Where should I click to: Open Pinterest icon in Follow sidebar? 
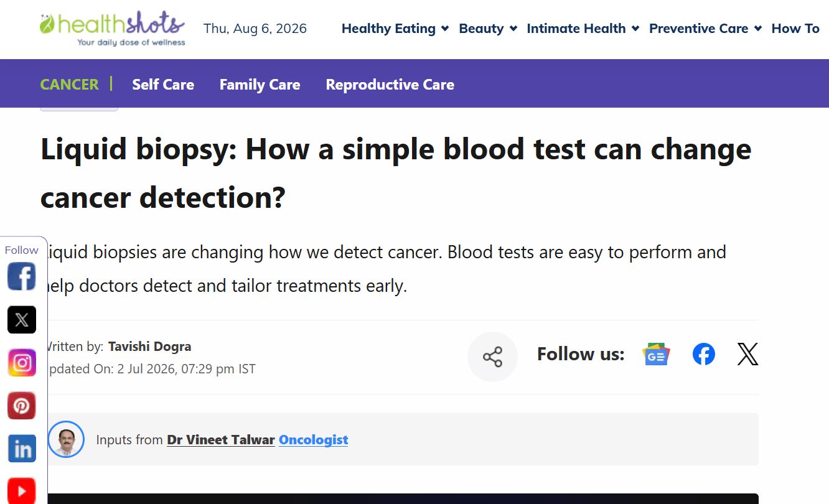[22, 406]
